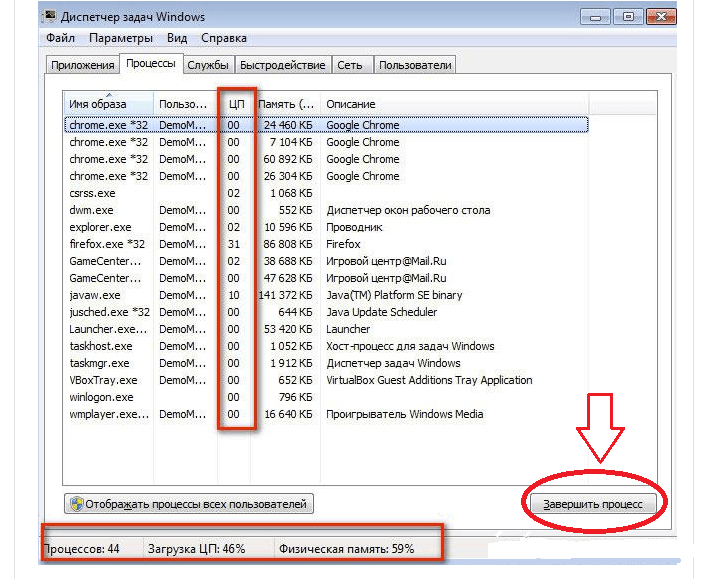Select the explorer.exe process
Screen dimensions: 709x579
[326, 227]
